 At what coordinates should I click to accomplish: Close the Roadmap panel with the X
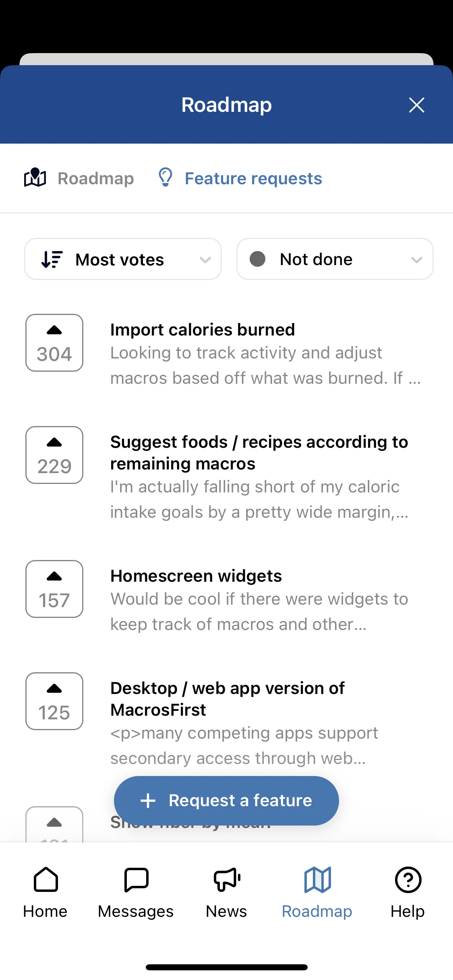pos(416,105)
